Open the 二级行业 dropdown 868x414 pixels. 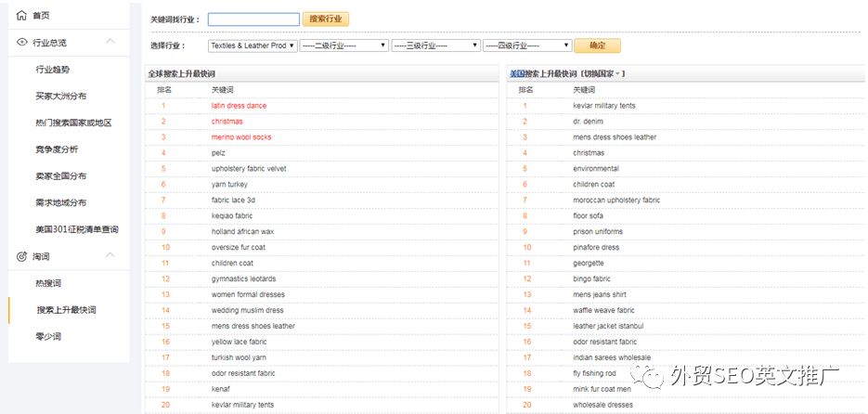343,45
